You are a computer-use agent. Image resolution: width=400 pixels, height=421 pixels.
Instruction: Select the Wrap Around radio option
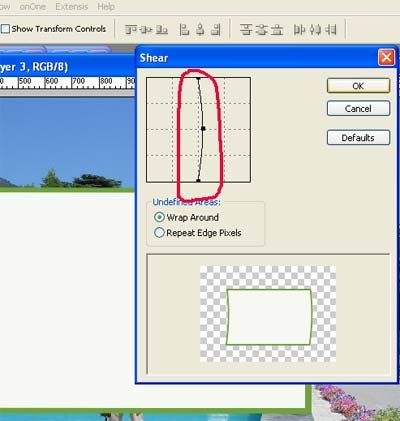coord(159,217)
